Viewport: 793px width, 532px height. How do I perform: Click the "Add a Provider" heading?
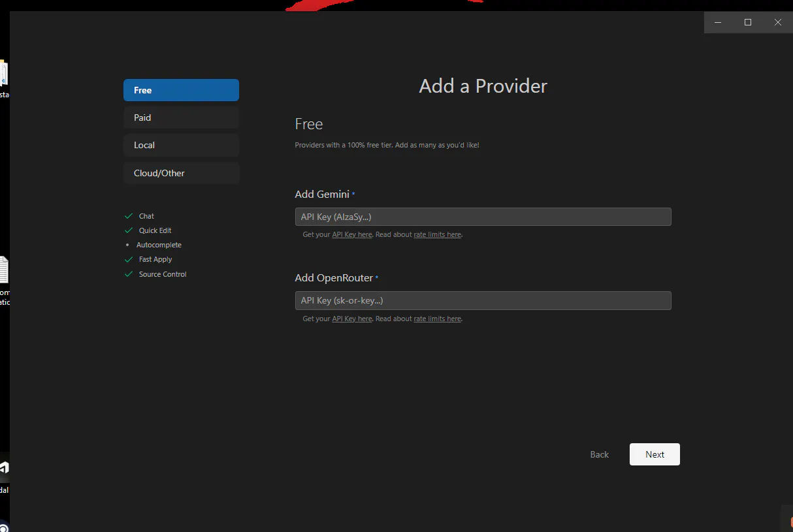coord(483,86)
